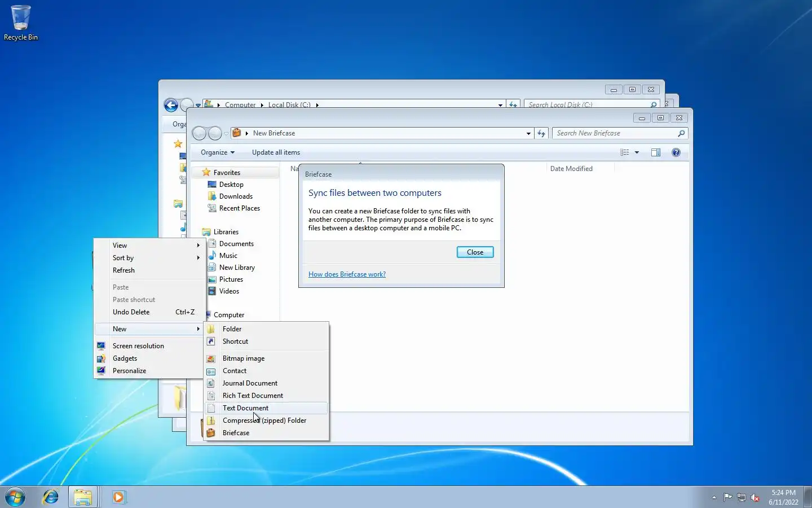812x508 pixels.
Task: Open the network tray icon
Action: click(742, 497)
